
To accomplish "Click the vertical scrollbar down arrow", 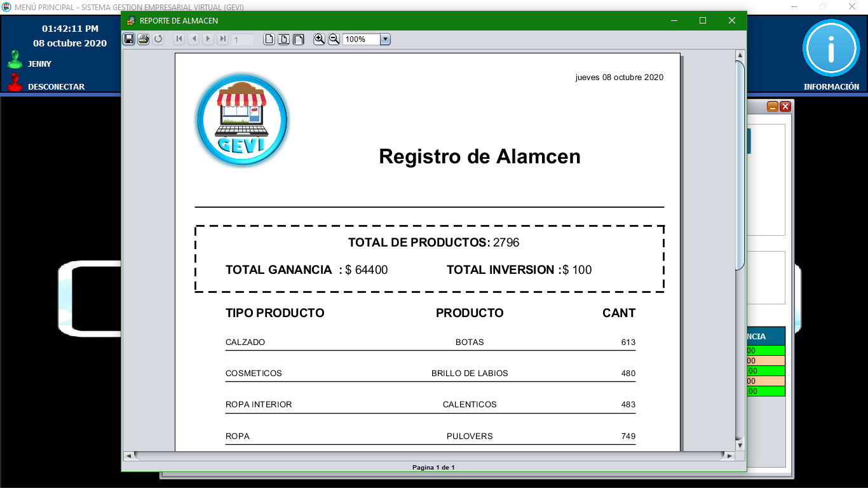I will [740, 445].
